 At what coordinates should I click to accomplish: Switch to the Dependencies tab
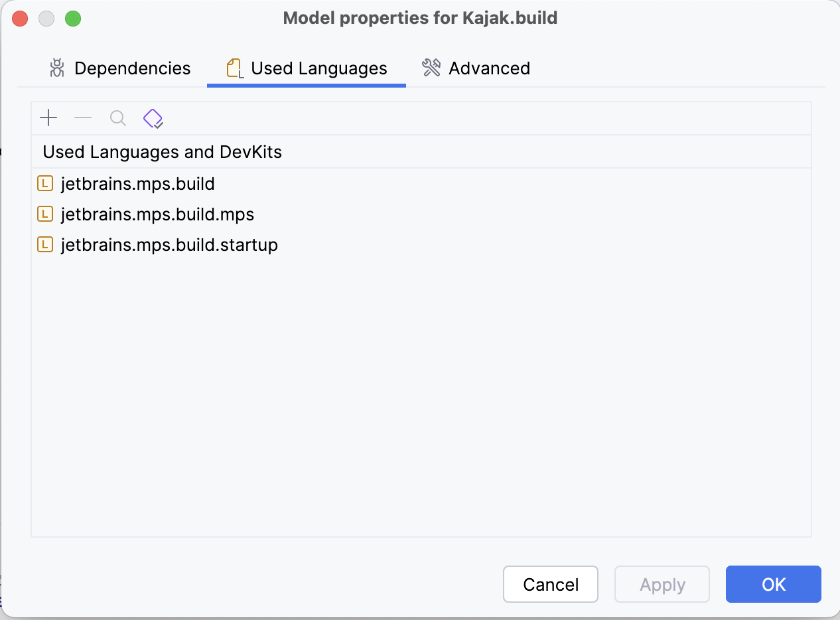click(x=120, y=68)
